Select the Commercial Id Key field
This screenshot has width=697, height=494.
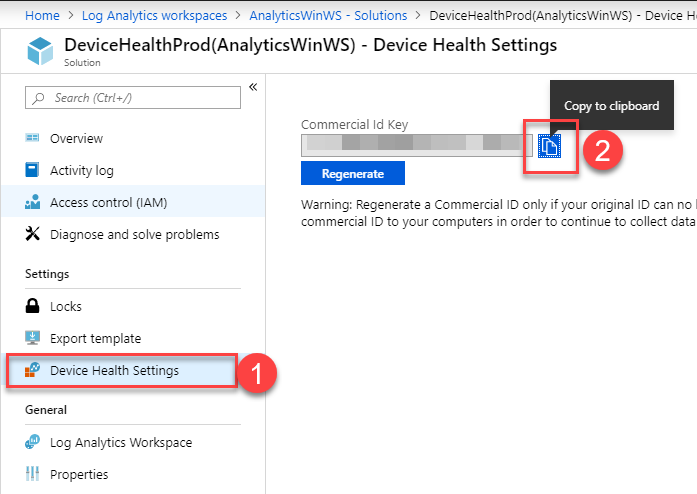(416, 144)
